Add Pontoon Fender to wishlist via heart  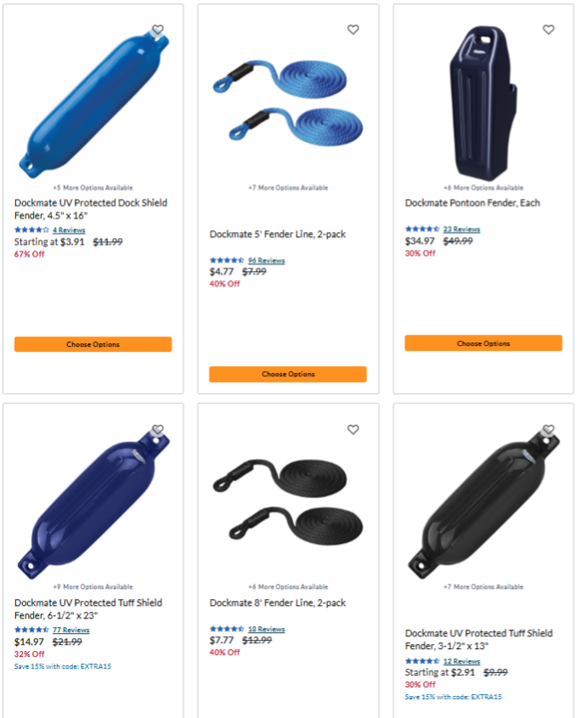coord(549,30)
